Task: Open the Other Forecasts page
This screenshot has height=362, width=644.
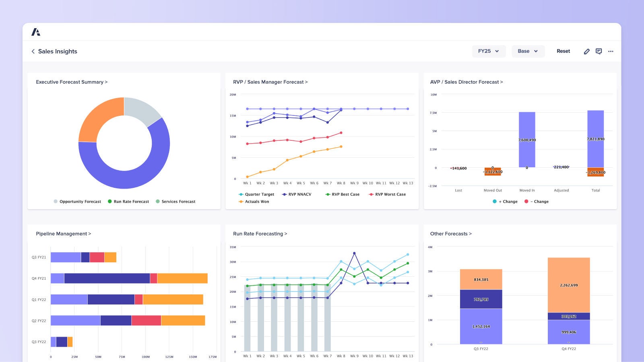Action: point(451,234)
